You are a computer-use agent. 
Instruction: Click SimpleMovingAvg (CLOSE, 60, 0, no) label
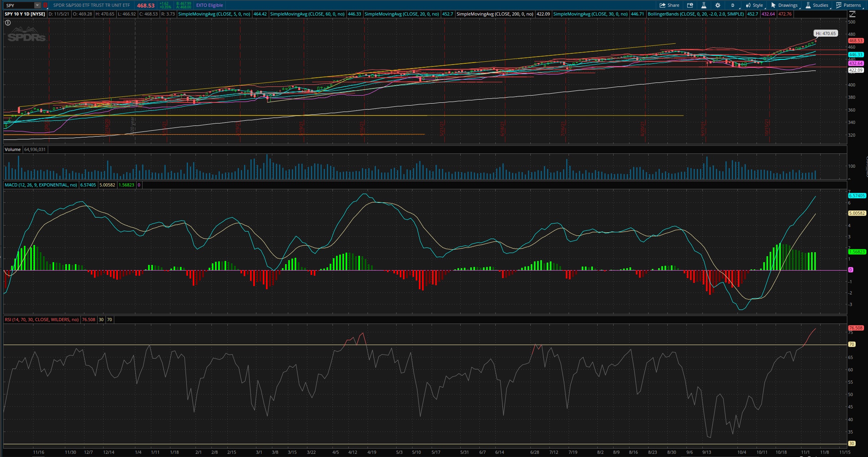point(307,14)
